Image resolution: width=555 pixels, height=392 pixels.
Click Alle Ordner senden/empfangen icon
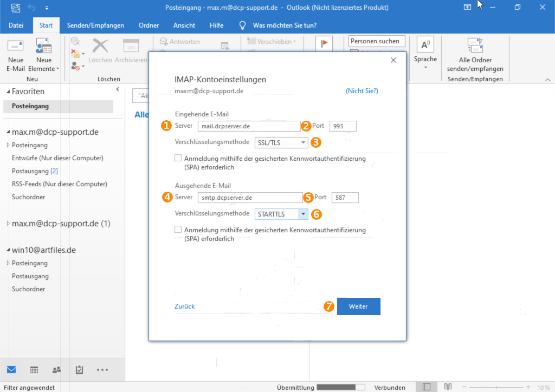click(x=475, y=45)
